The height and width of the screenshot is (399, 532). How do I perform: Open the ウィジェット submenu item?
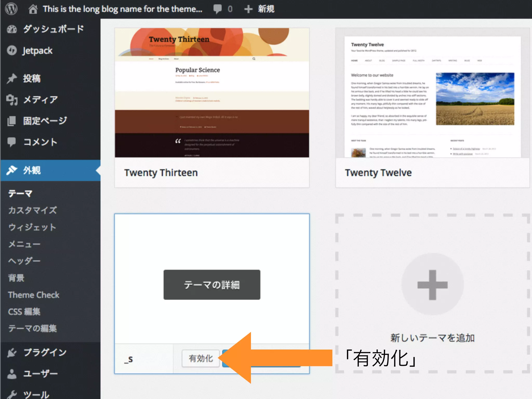(32, 227)
